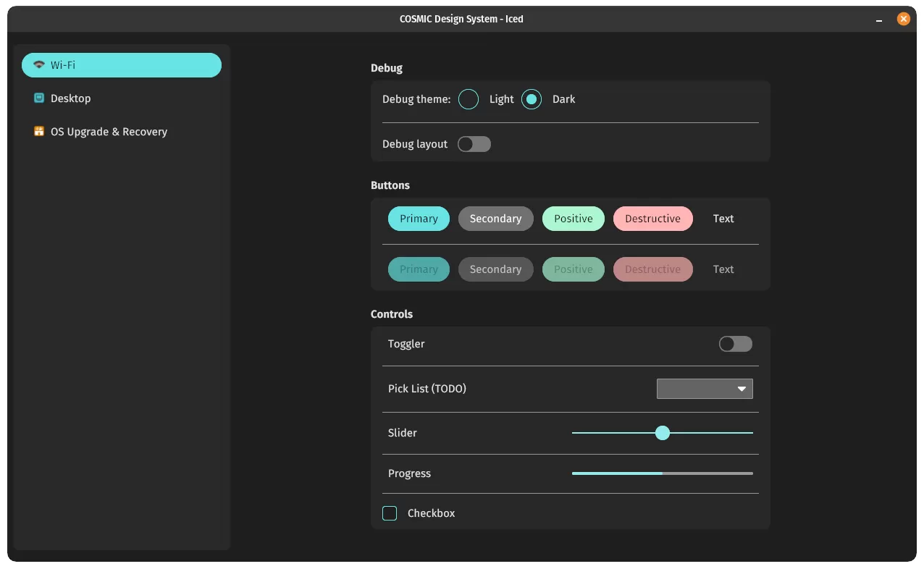
Task: Check the Checkbox option
Action: pos(390,513)
